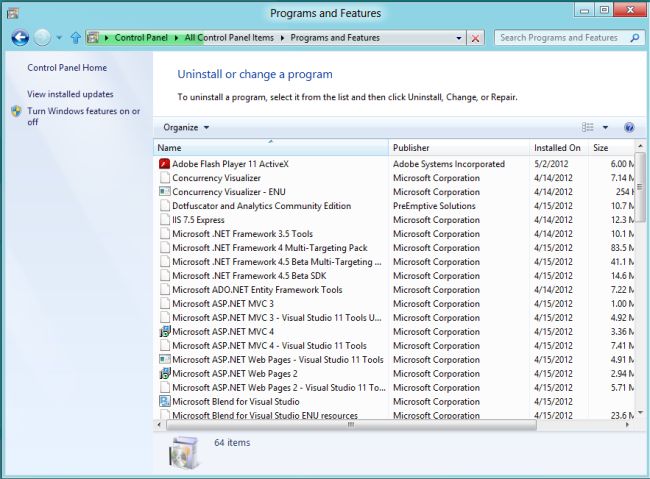Open Control Panel Home link

pyautogui.click(x=67, y=68)
